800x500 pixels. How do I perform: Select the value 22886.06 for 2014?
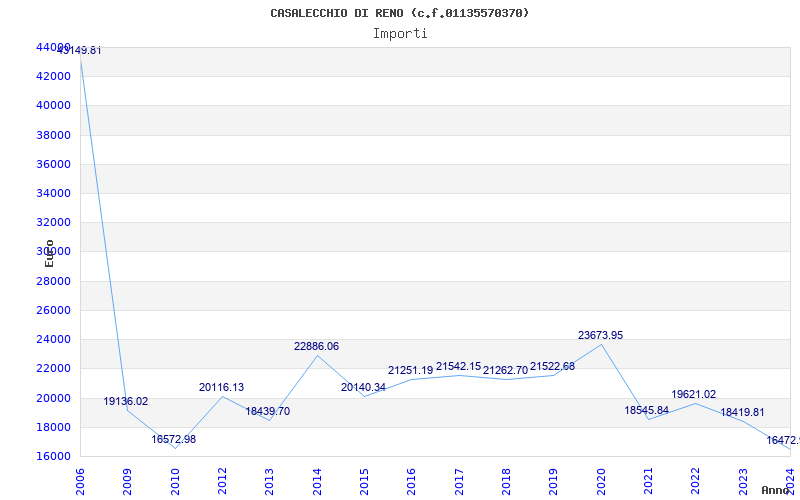pyautogui.click(x=316, y=346)
